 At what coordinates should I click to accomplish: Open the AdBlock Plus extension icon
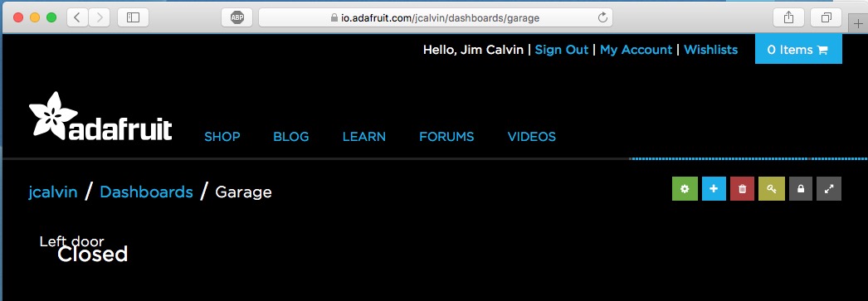(237, 17)
